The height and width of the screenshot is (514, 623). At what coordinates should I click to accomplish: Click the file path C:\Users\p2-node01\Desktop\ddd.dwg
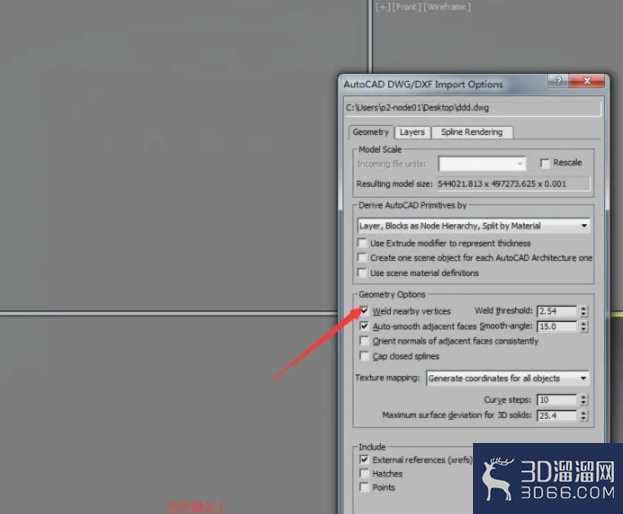417,108
